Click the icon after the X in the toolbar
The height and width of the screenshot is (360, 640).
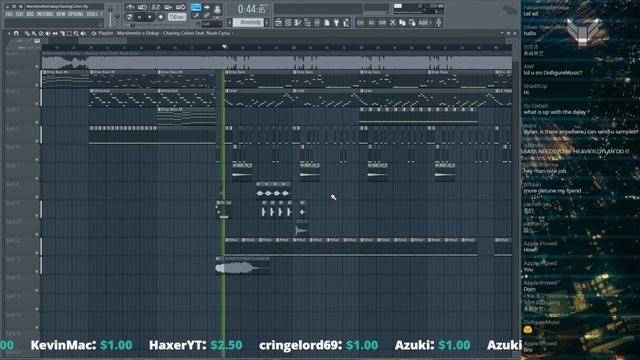402,22
